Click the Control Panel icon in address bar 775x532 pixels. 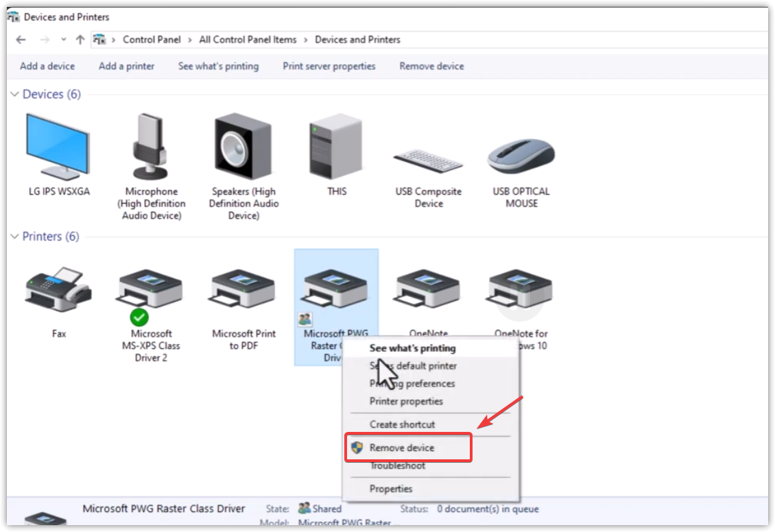[99, 40]
